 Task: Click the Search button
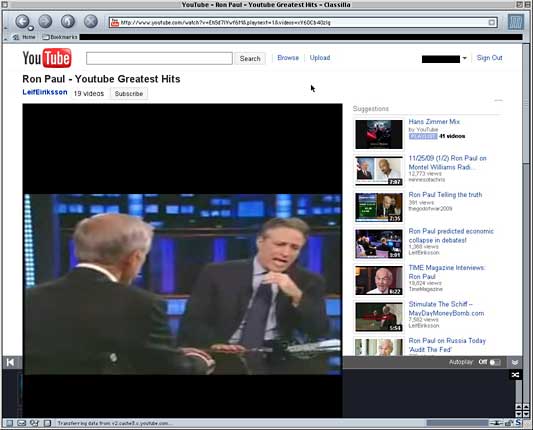pos(250,58)
